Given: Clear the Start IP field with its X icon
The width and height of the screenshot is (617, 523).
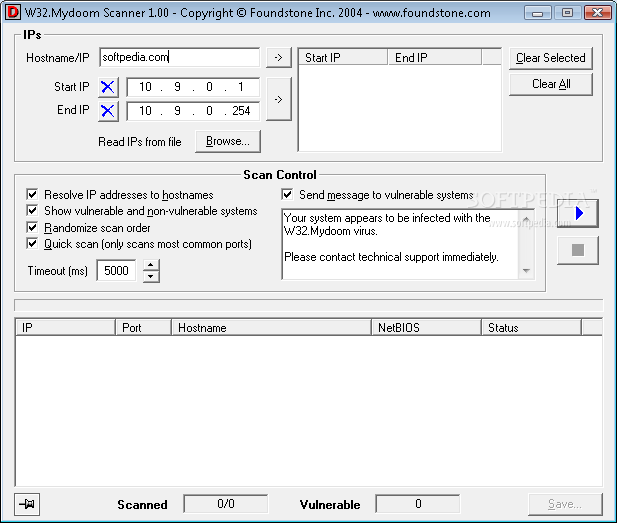Looking at the screenshot, I should [108, 87].
